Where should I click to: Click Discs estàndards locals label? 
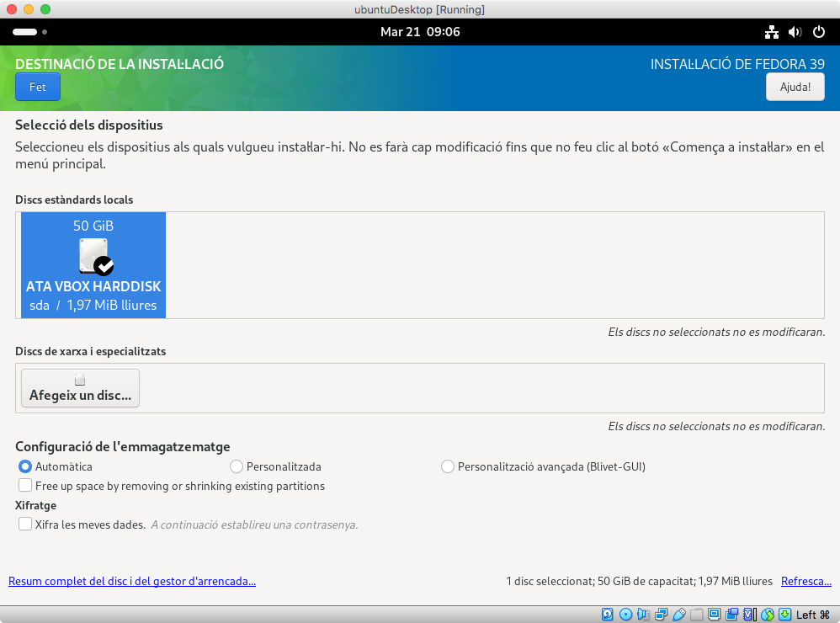point(74,200)
